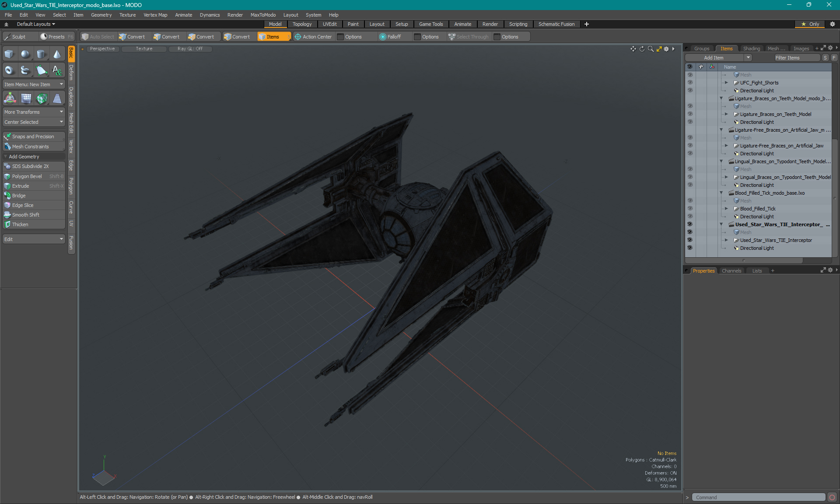Toggle visibility of Used_Star_Wars_TIE_Interceptor scene
This screenshot has width=840, height=504.
coord(690,224)
